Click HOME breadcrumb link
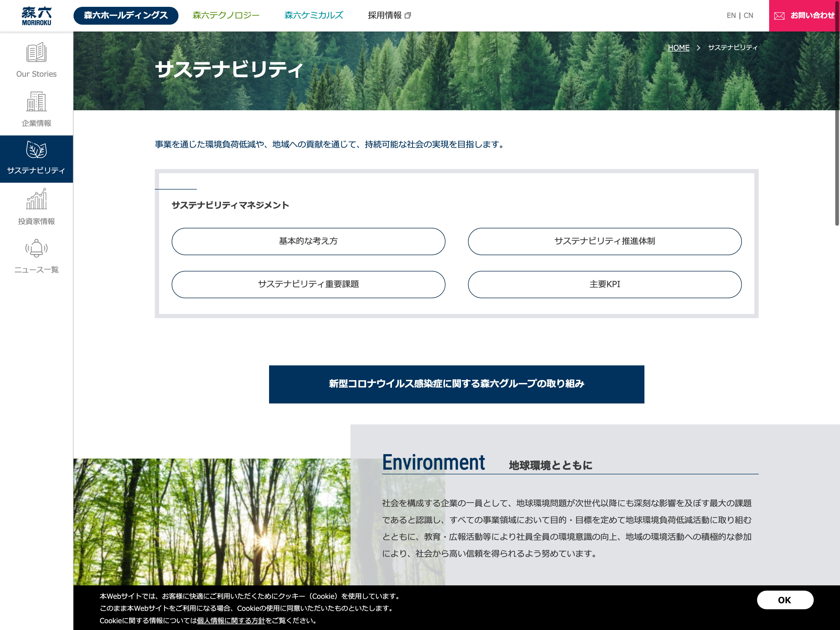Image resolution: width=840 pixels, height=630 pixels. (x=678, y=48)
